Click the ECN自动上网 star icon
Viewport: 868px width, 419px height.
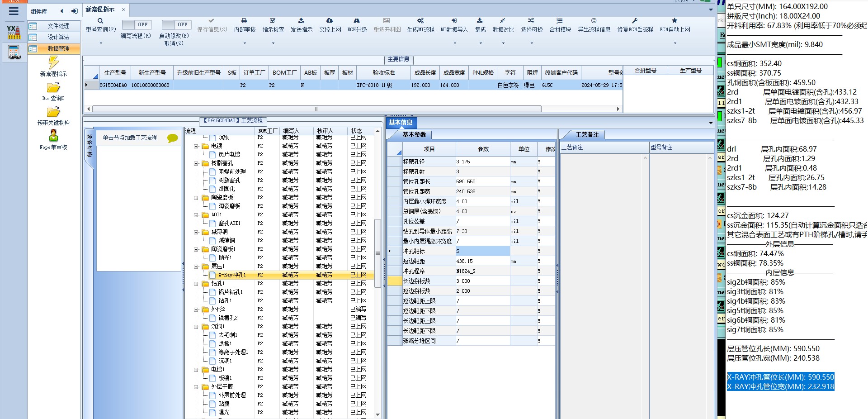pos(675,21)
